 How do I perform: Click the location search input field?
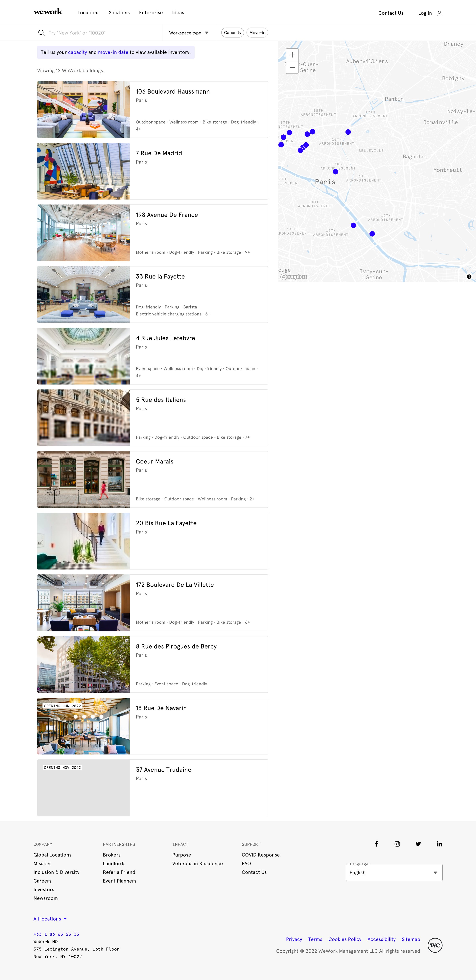tap(103, 33)
